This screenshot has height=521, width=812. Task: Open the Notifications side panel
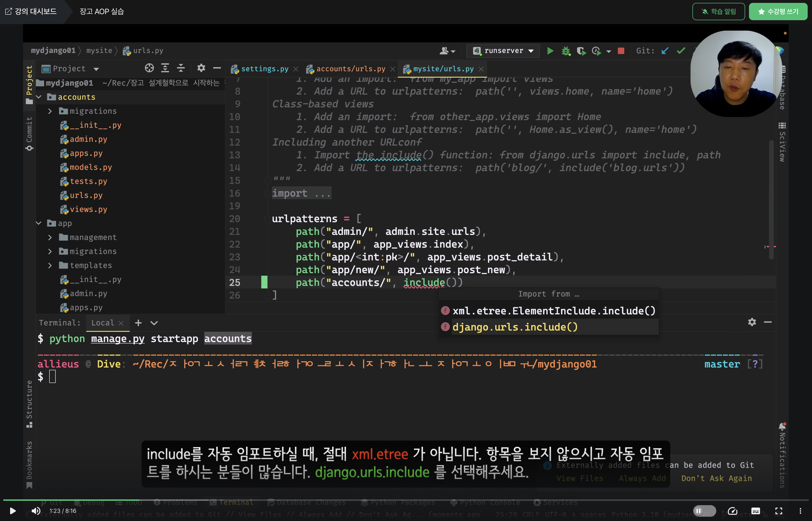click(782, 455)
